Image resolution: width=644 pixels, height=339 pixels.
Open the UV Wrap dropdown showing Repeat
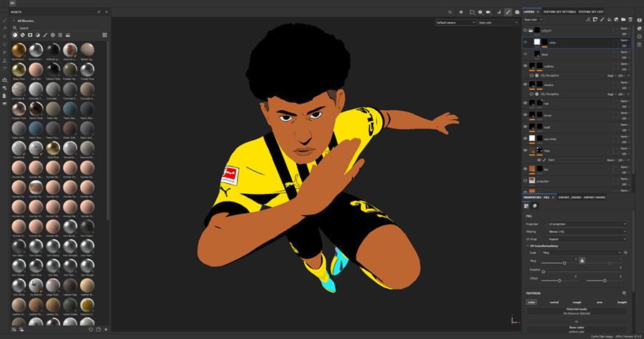coord(587,239)
